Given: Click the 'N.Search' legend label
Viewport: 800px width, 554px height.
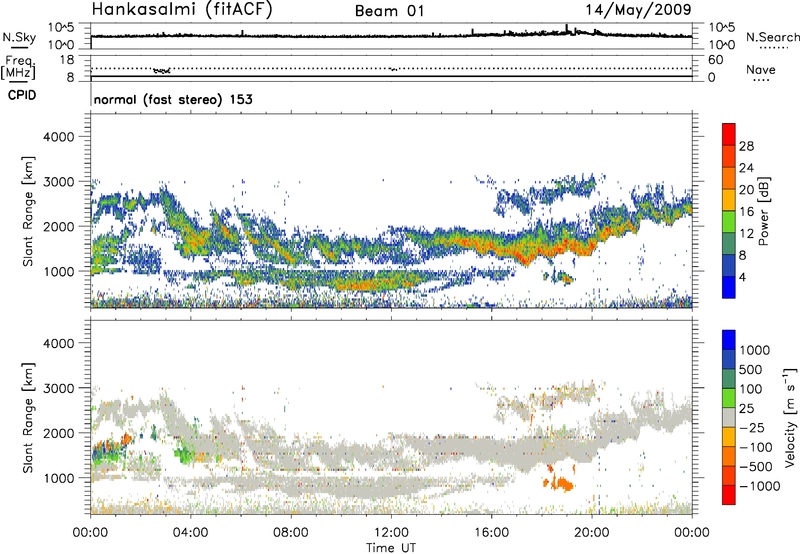Looking at the screenshot, I should point(773,37).
